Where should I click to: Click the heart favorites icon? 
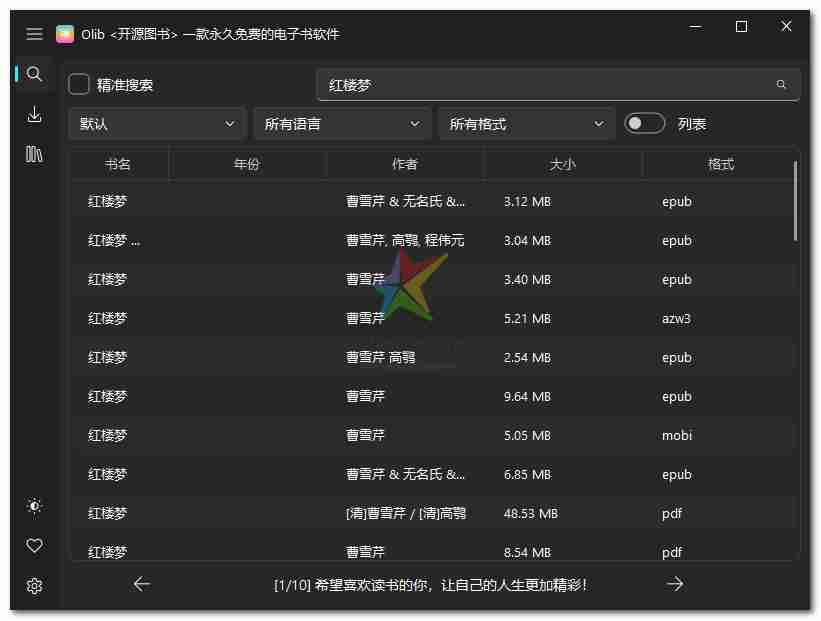click(34, 546)
